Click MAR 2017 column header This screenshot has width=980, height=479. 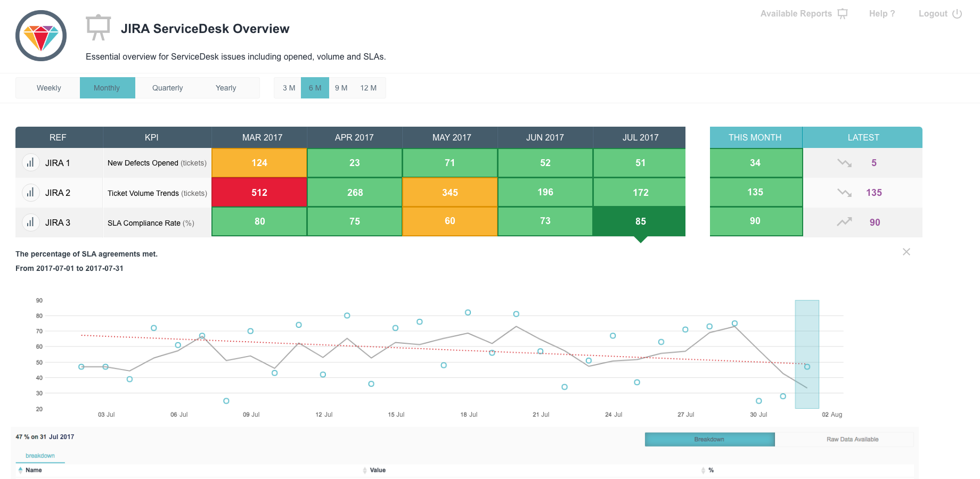(x=259, y=137)
